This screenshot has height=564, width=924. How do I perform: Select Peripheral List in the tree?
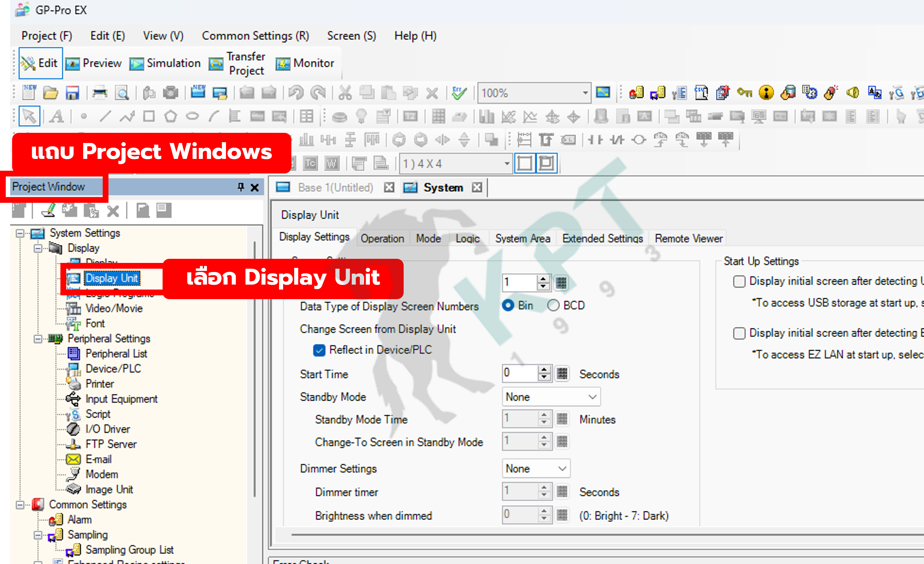[116, 354]
